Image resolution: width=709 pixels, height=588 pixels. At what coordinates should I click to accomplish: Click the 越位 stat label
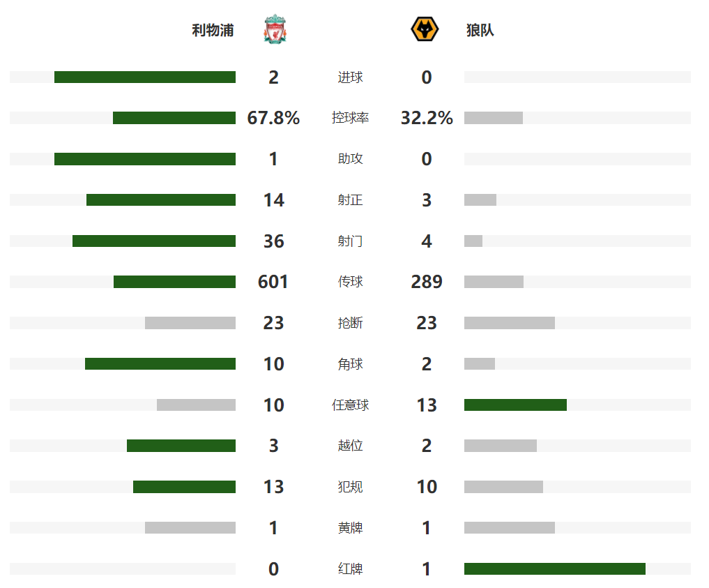350,446
